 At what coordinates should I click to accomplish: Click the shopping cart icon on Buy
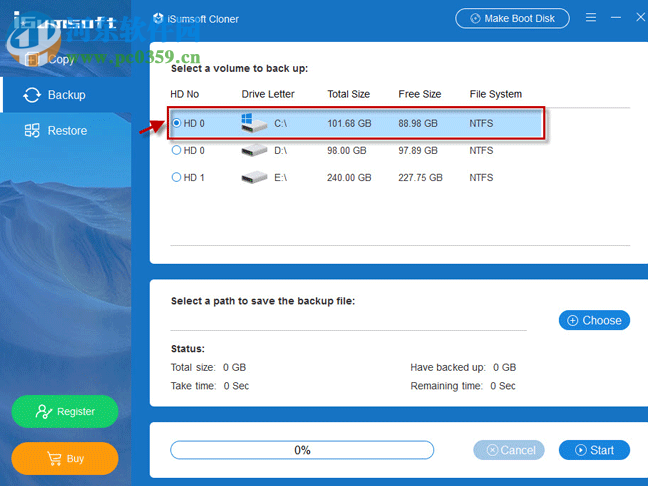tap(54, 458)
